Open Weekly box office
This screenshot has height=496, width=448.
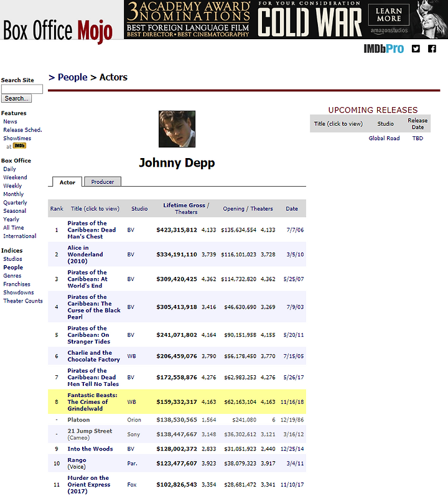12,185
